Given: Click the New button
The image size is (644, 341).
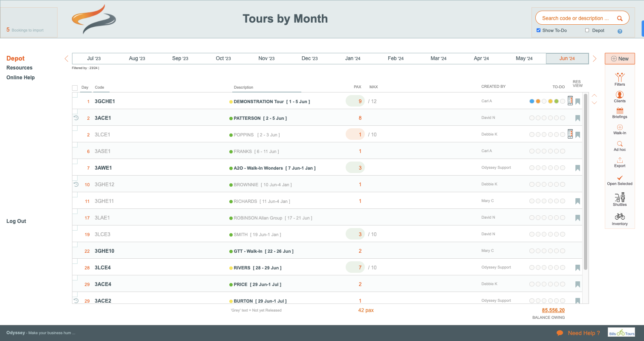Looking at the screenshot, I should [619, 59].
